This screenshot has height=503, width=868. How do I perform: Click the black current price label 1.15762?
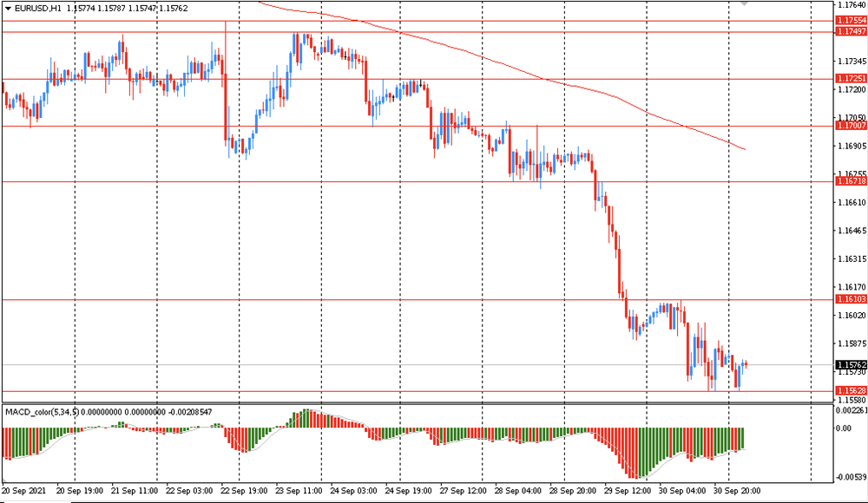(852, 365)
